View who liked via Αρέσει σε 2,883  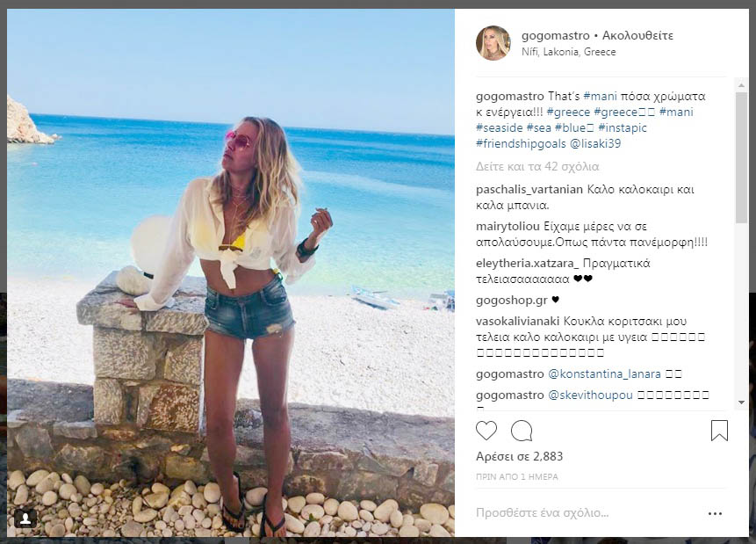click(x=519, y=456)
